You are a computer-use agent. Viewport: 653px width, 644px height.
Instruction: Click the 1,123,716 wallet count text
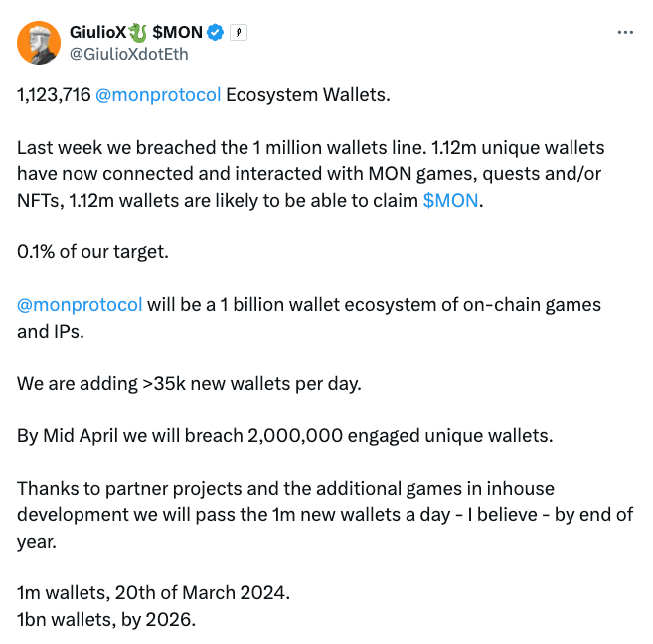(x=54, y=95)
